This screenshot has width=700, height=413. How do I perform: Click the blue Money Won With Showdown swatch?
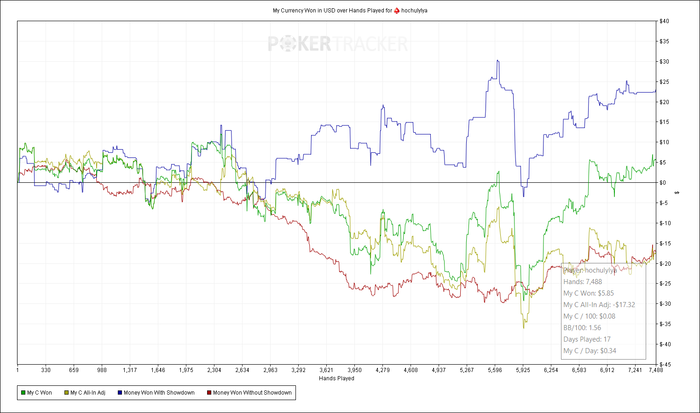tap(120, 393)
